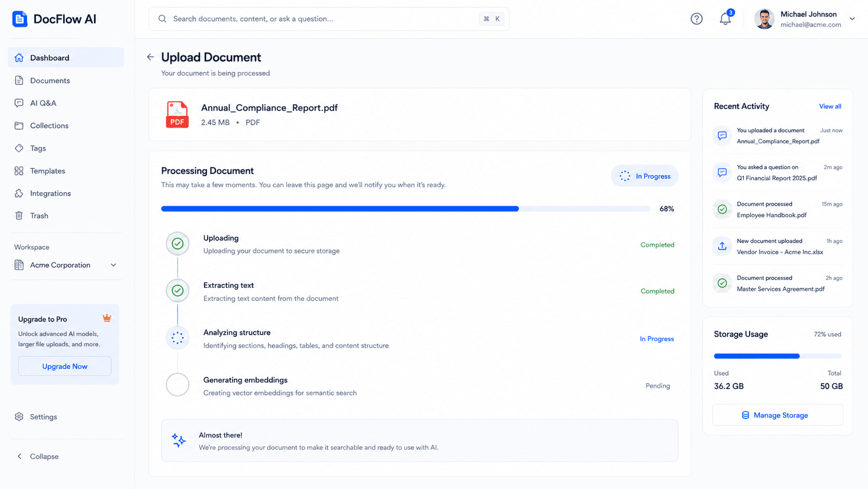Click the 68% processing progress bar
The image size is (868, 489).
coord(405,209)
